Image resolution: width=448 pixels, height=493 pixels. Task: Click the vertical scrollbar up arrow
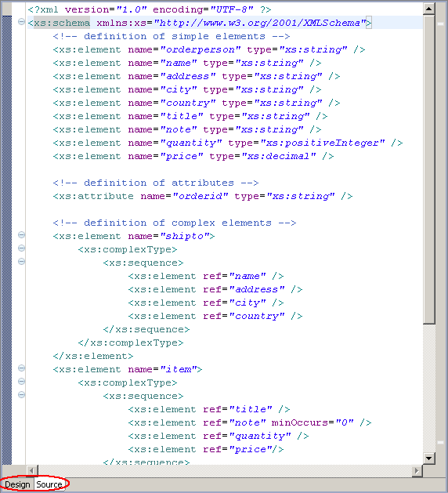coord(429,9)
